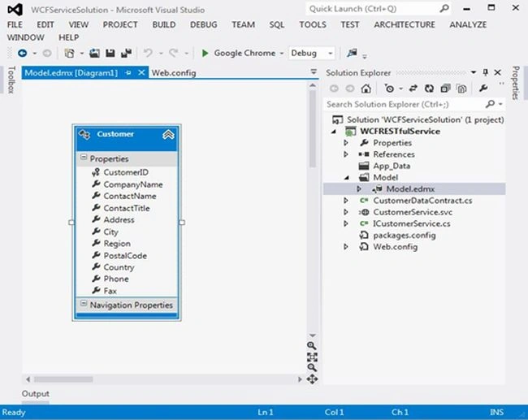Start debugging with green play arrow
The image size is (528, 420).
(x=205, y=54)
